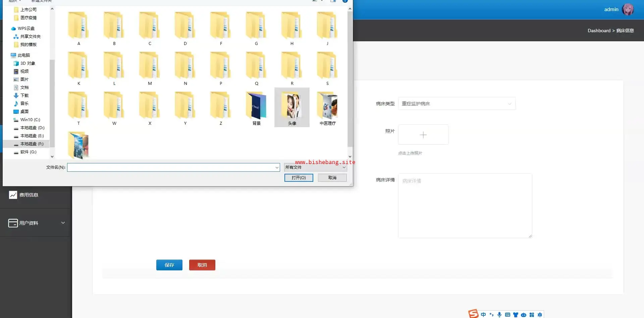Select the 中医理疗 folder
644x318 pixels.
pyautogui.click(x=327, y=108)
